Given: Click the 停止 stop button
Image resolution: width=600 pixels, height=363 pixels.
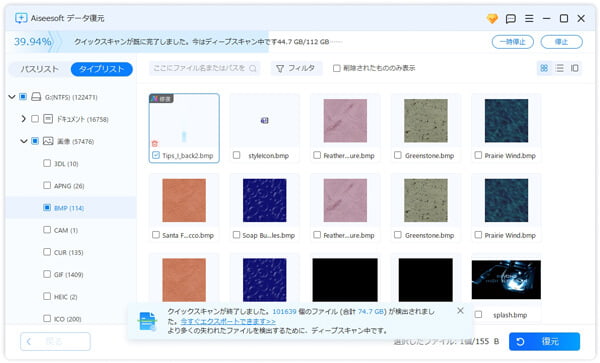Looking at the screenshot, I should 561,42.
